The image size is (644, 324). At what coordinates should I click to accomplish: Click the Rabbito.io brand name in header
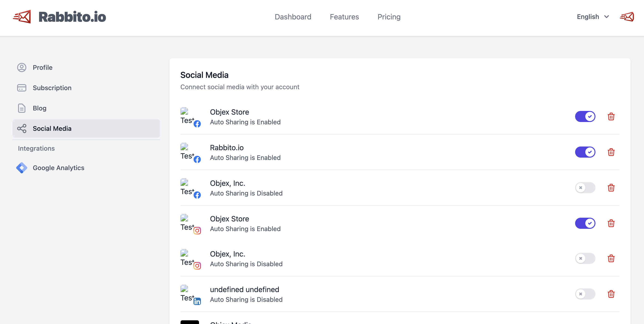tap(72, 17)
